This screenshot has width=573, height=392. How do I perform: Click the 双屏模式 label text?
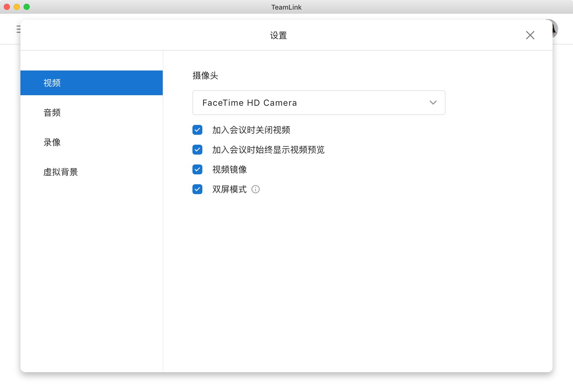229,189
